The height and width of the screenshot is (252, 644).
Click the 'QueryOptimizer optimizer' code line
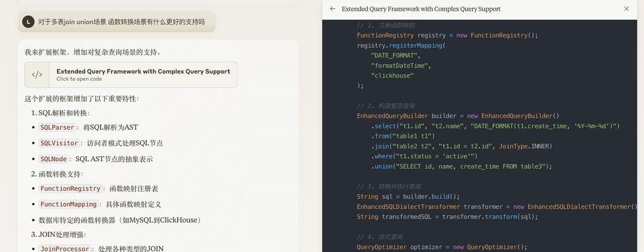(x=442, y=247)
